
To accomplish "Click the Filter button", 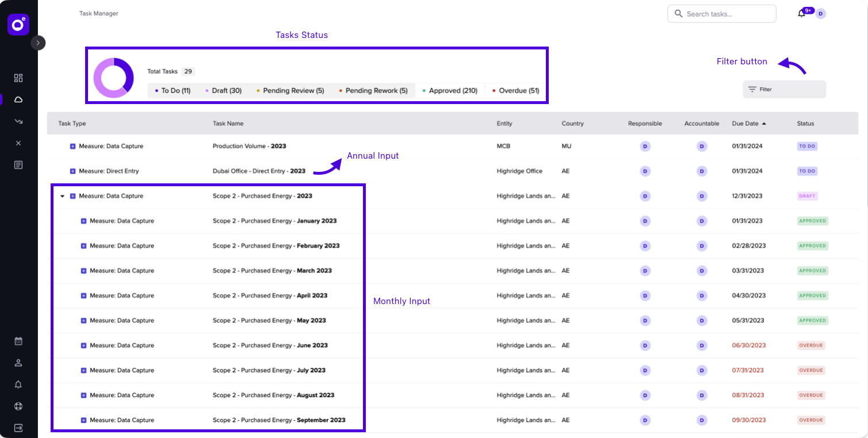I will [784, 90].
